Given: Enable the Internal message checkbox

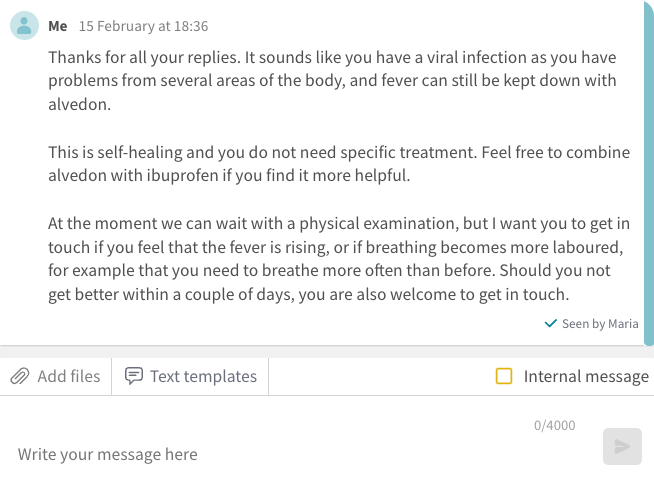Looking at the screenshot, I should (x=503, y=376).
